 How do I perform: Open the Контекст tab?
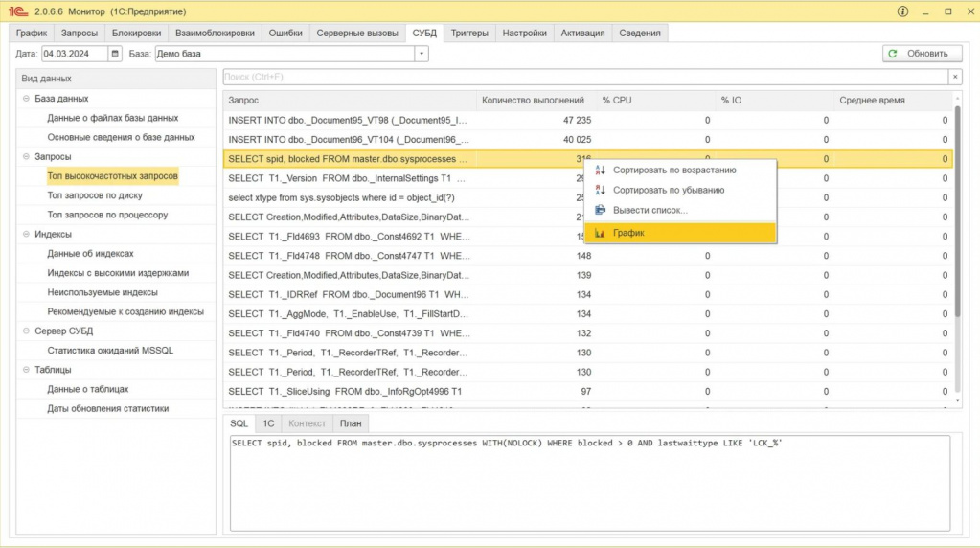307,423
